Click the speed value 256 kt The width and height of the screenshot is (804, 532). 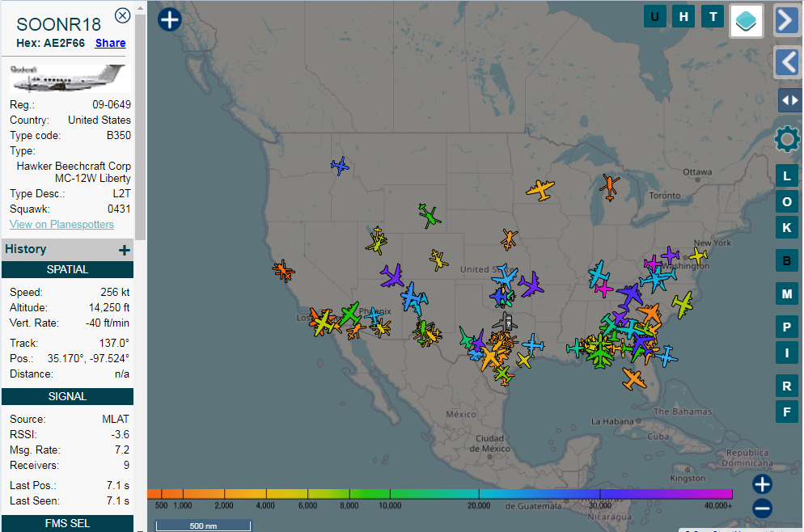coord(115,292)
